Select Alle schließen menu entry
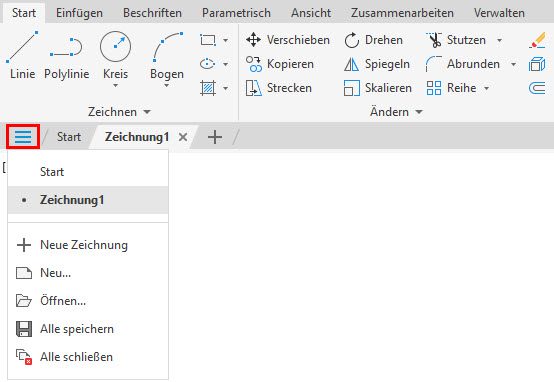This screenshot has height=382, width=554. coord(88,357)
